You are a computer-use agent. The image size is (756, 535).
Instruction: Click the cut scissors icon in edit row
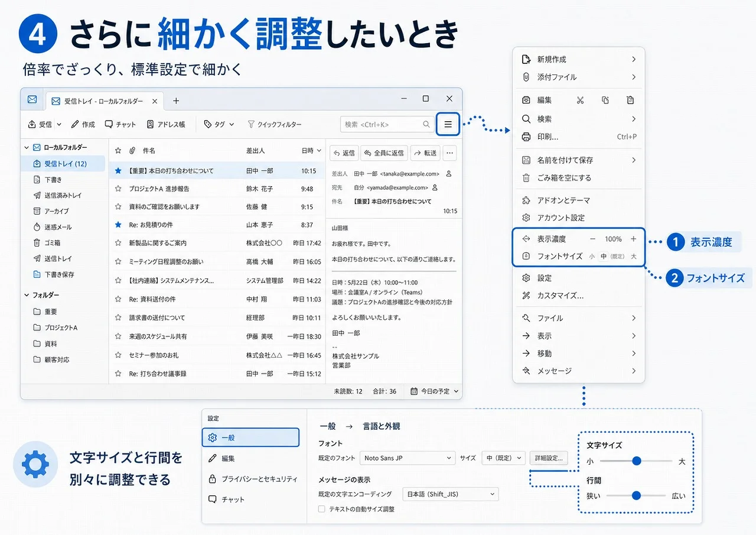pyautogui.click(x=580, y=100)
